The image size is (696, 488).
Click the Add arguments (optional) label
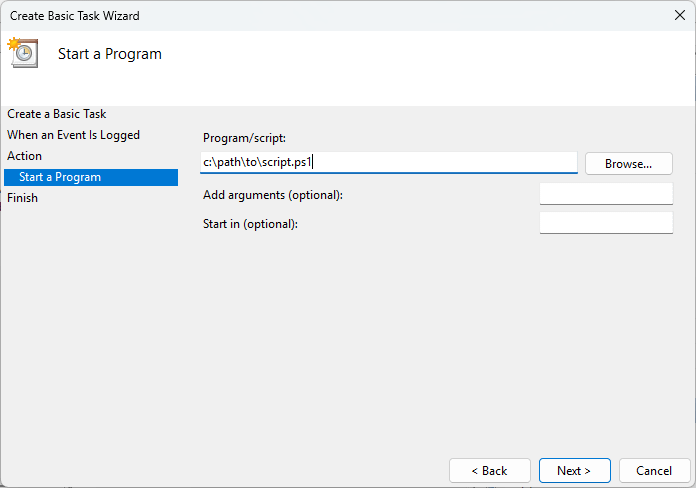point(272,195)
